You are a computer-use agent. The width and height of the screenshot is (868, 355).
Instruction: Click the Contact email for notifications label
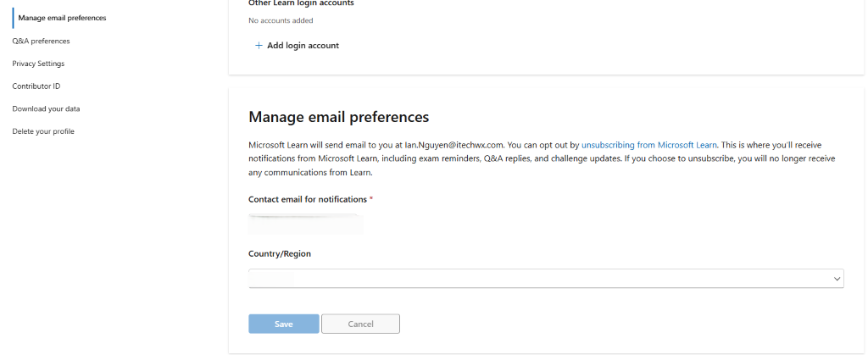point(308,199)
